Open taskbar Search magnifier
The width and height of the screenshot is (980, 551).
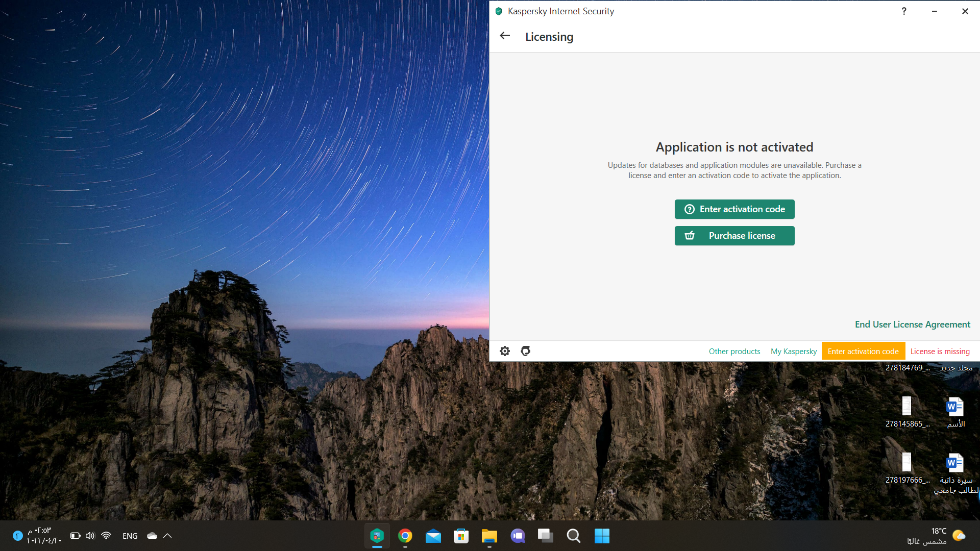click(574, 536)
